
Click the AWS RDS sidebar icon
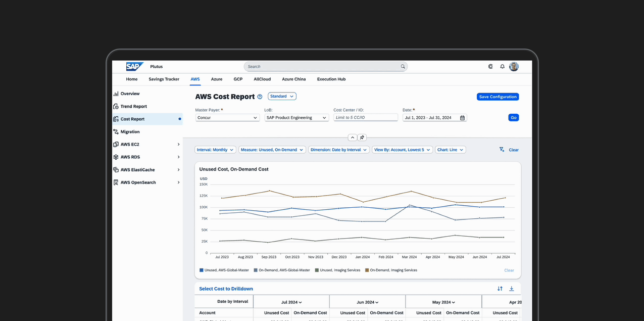pyautogui.click(x=116, y=157)
